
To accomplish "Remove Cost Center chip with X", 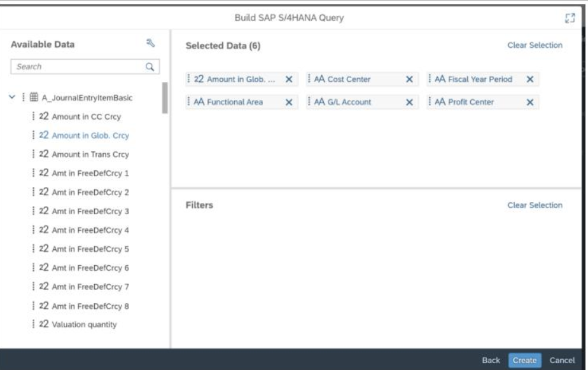I will click(410, 79).
